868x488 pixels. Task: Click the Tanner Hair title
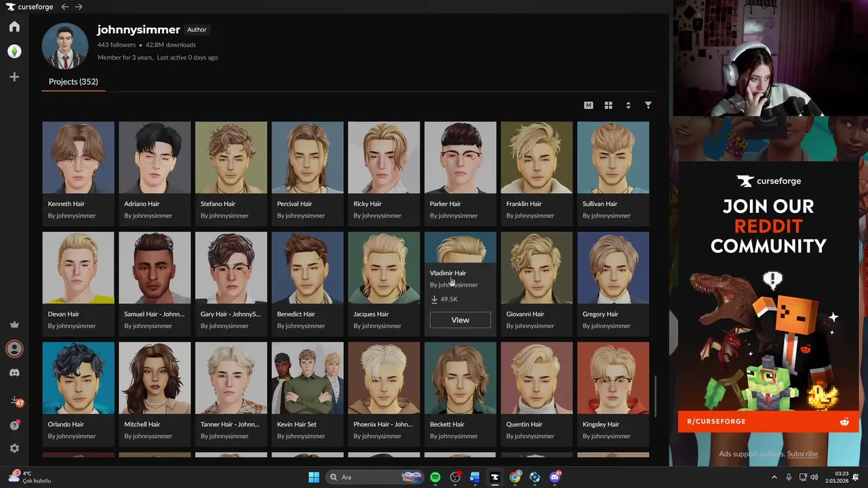[230, 424]
